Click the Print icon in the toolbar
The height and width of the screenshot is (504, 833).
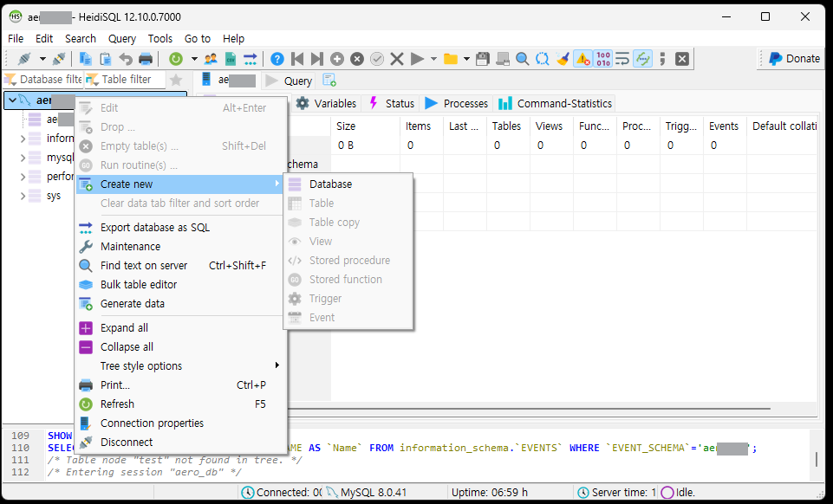pos(146,59)
